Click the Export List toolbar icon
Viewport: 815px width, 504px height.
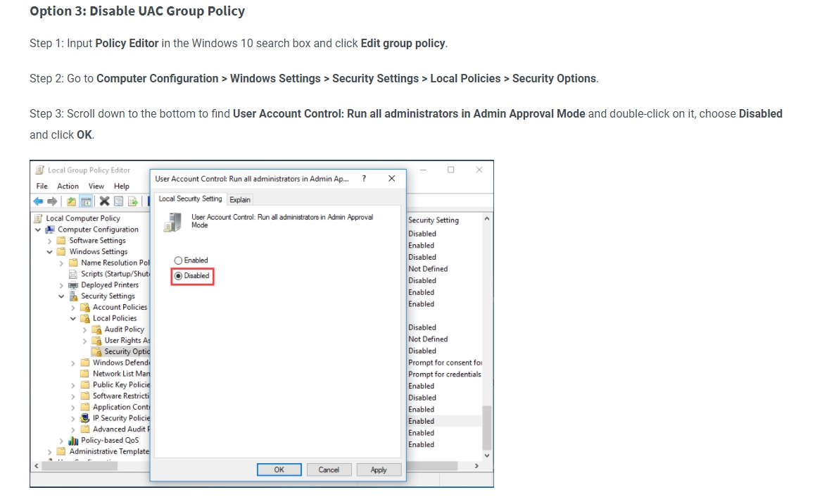click(133, 201)
